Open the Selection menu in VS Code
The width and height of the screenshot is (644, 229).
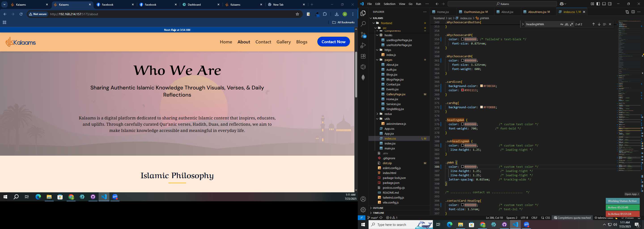pyautogui.click(x=390, y=4)
